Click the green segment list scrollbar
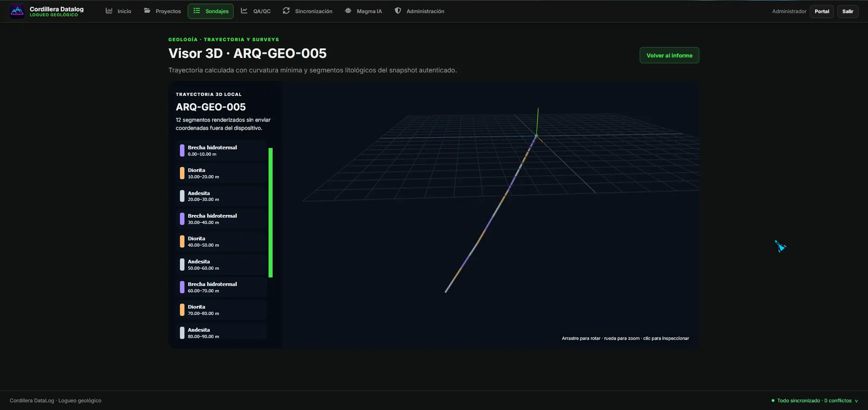868x410 pixels. 271,212
